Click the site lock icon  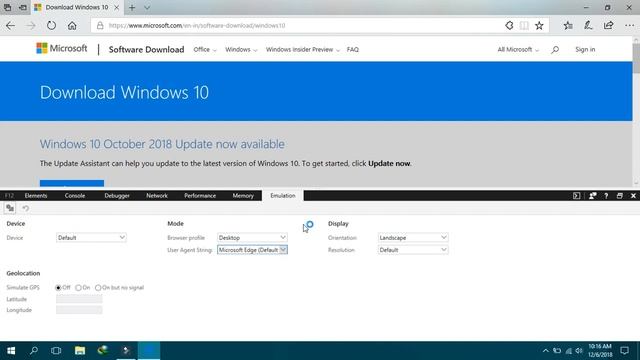100,25
